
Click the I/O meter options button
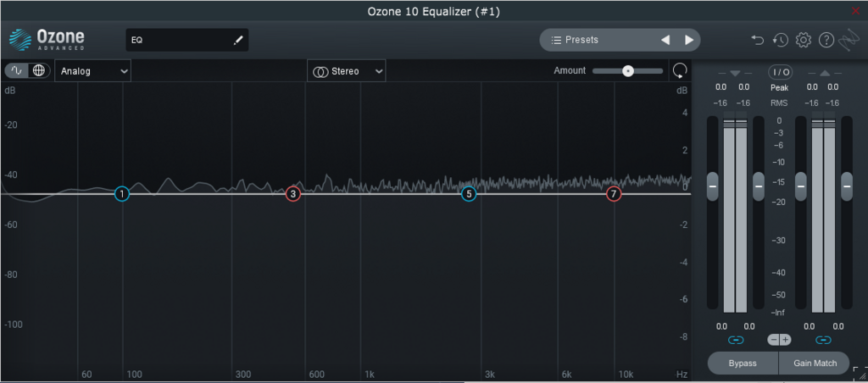(780, 72)
